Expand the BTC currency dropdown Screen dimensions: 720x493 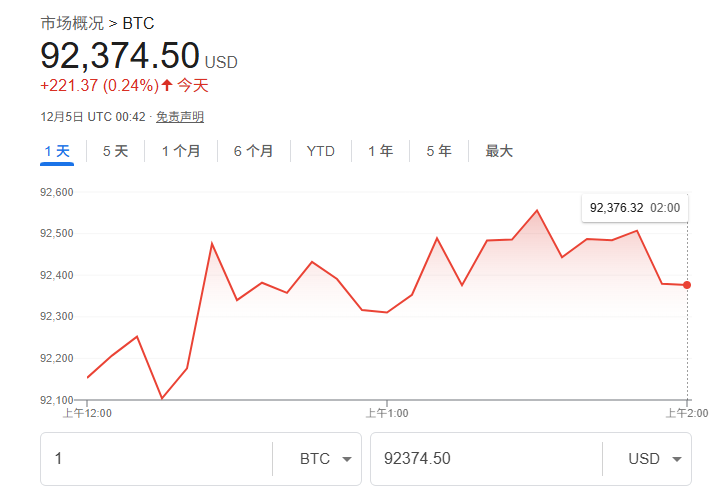point(324,459)
